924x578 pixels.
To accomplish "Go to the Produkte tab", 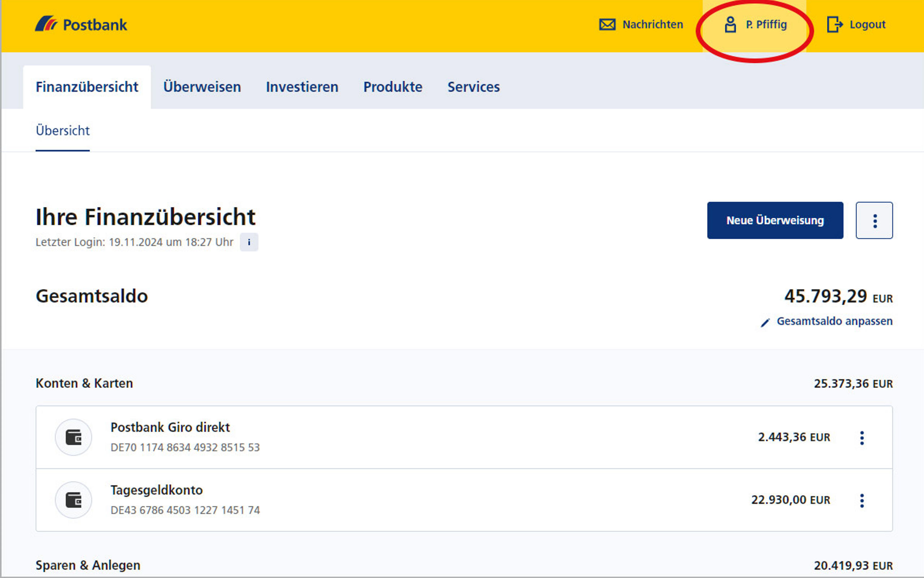I will pyautogui.click(x=392, y=87).
